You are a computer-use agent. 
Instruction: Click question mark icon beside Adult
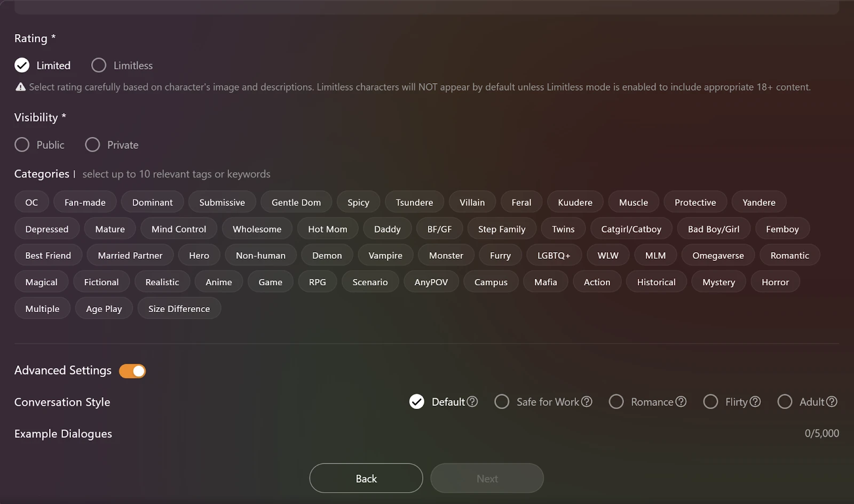pyautogui.click(x=832, y=402)
